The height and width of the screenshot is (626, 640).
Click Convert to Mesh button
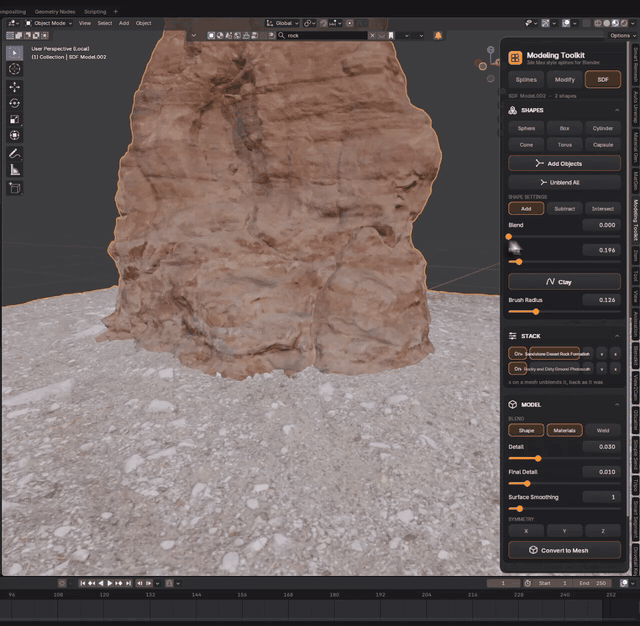click(x=564, y=550)
